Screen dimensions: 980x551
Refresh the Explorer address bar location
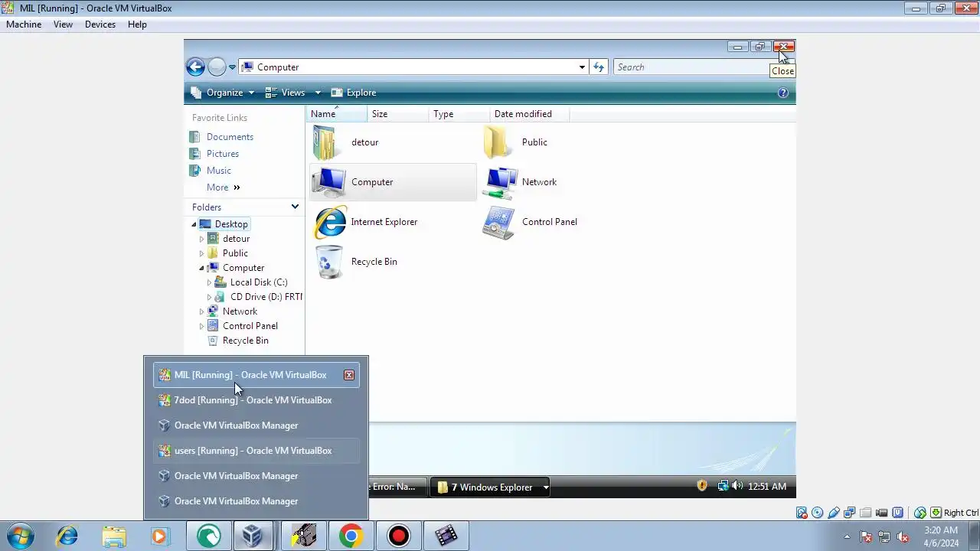point(599,67)
